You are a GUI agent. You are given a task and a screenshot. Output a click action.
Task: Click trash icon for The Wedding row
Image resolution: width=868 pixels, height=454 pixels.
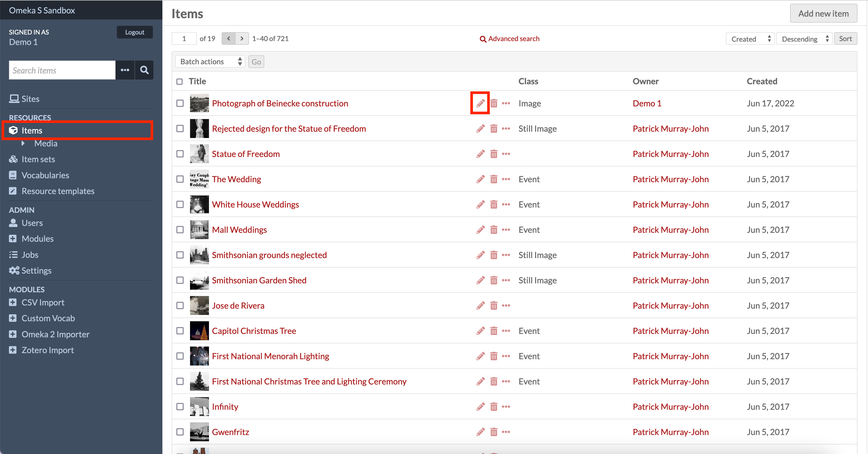pyautogui.click(x=494, y=179)
